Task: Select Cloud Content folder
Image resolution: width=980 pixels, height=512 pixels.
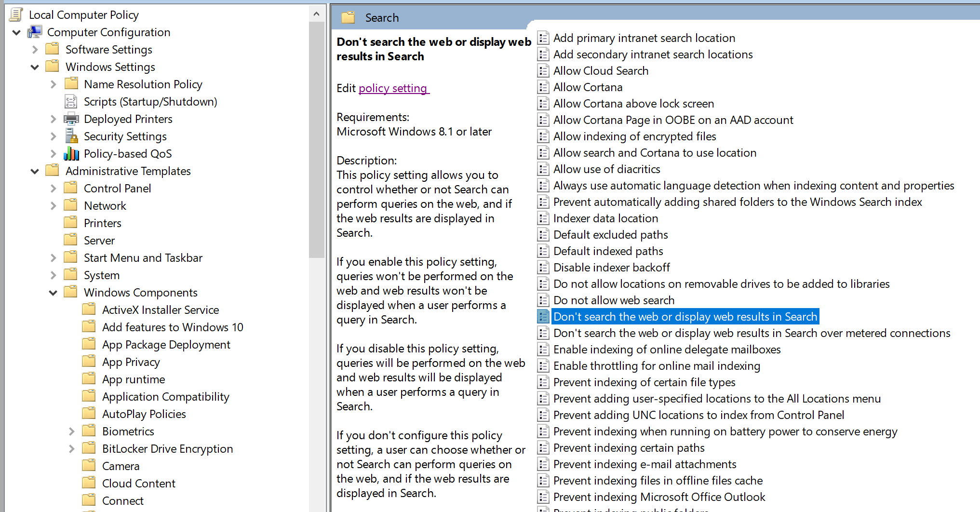Action: coord(138,484)
